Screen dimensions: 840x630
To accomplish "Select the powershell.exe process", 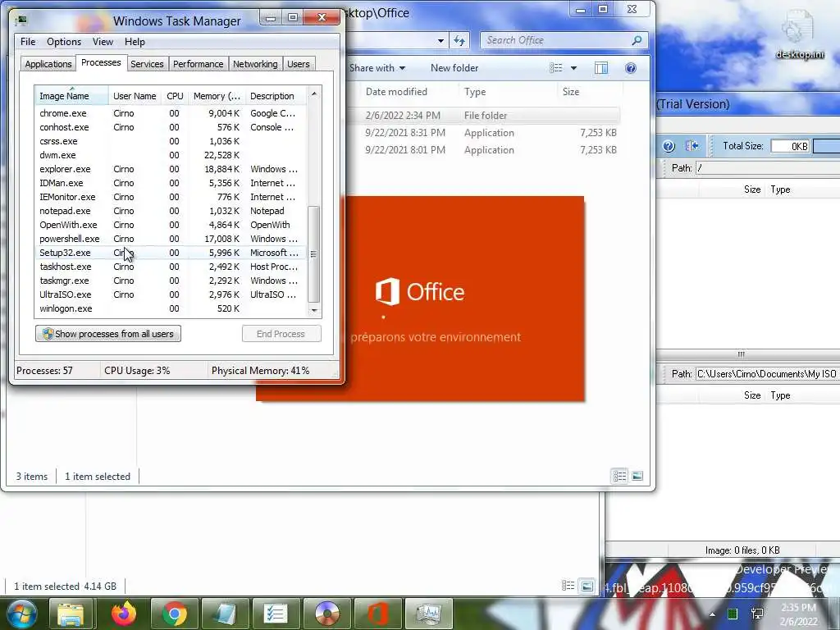I will [171, 239].
